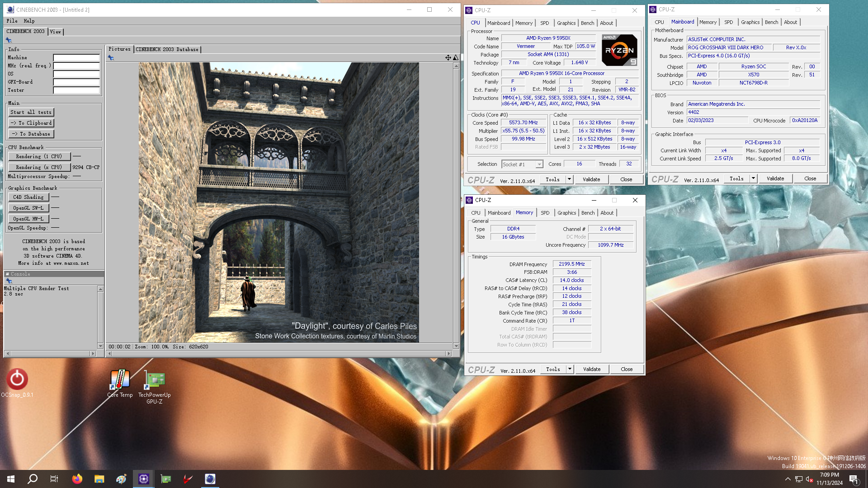Open taskbar Search
This screenshot has width=868, height=488.
(x=33, y=479)
